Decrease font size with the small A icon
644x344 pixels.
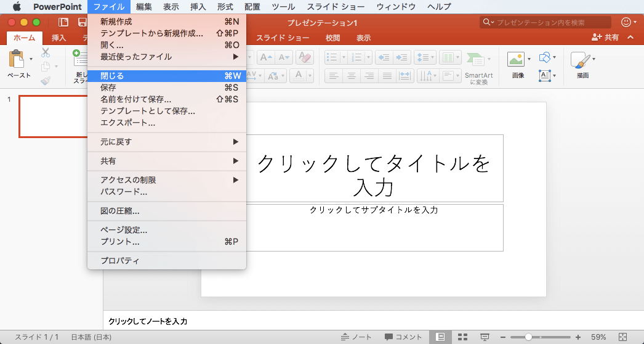[x=284, y=57]
